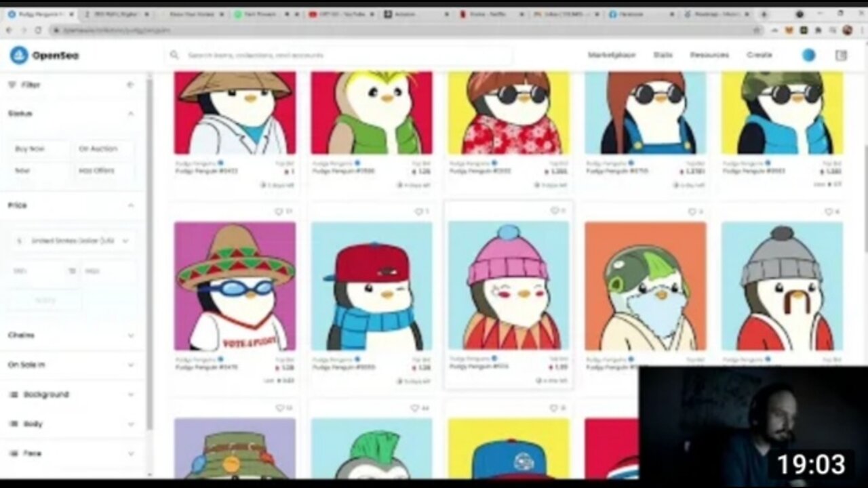Click the Body trait list icon
Image resolution: width=868 pixels, height=488 pixels.
(13, 424)
